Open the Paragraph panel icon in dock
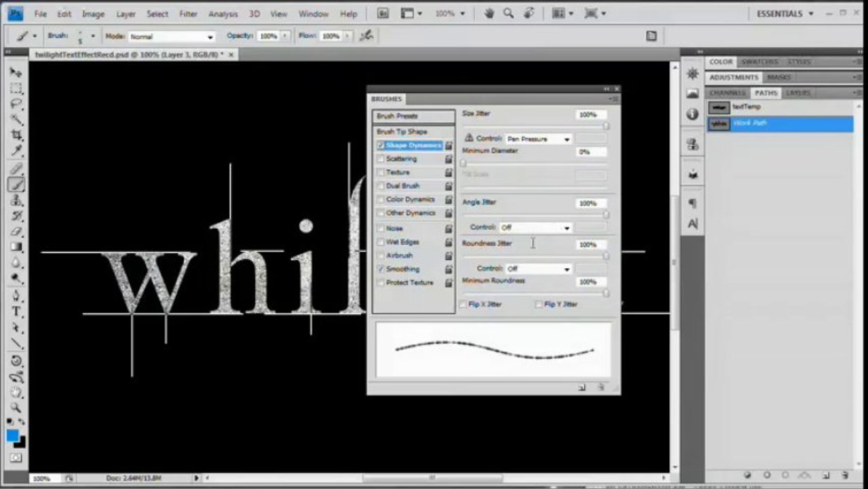 tap(692, 203)
